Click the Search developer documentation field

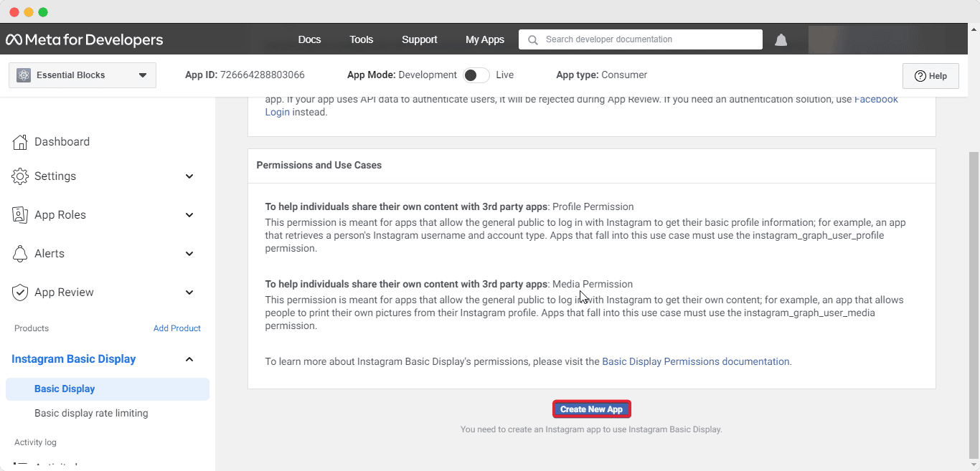641,39
